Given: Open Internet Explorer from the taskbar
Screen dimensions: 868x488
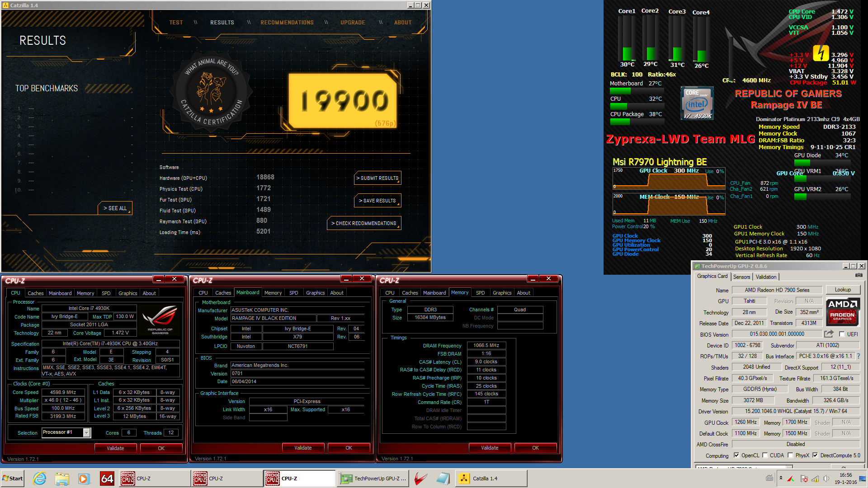Looking at the screenshot, I should tap(40, 479).
